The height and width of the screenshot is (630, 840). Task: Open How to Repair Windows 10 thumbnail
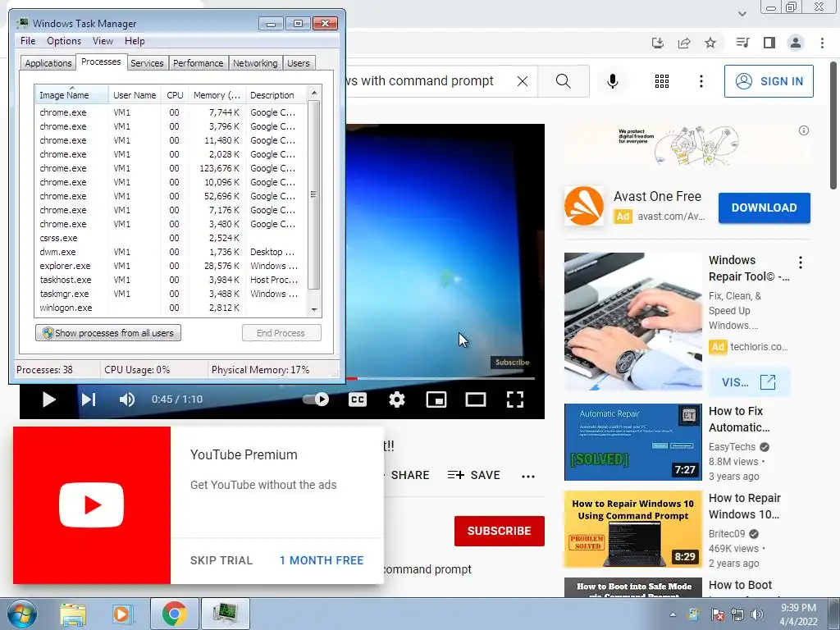click(x=632, y=529)
